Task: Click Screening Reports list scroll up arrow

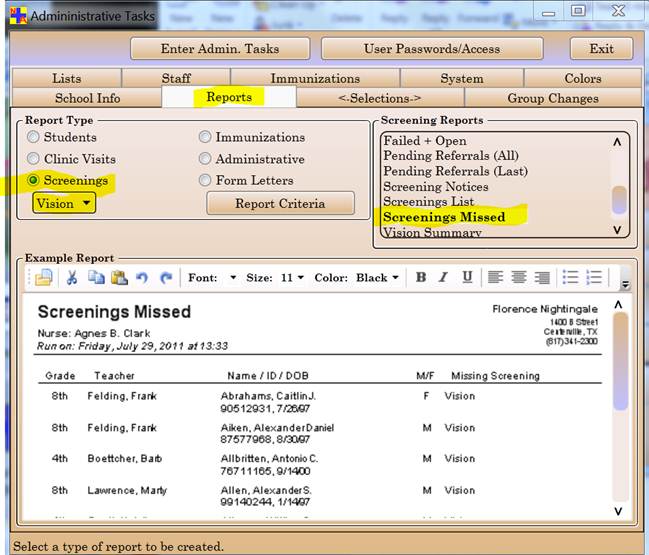Action: [x=617, y=142]
